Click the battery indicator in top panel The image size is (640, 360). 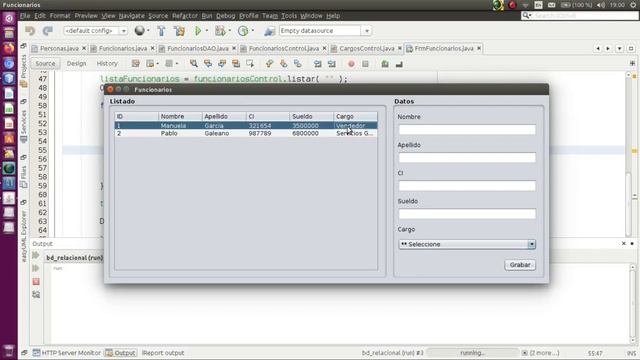pyautogui.click(x=577, y=5)
